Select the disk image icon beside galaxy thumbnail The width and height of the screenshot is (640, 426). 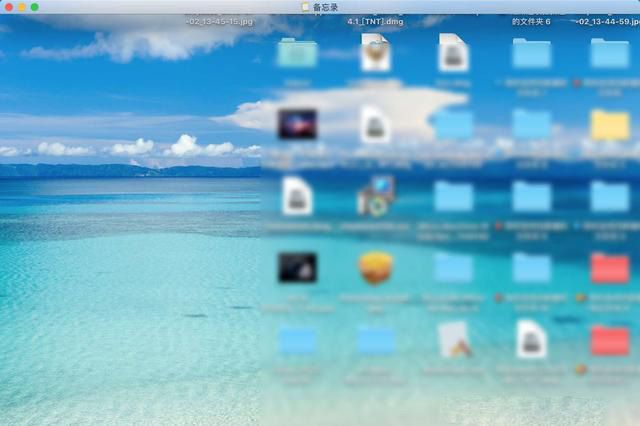tap(376, 125)
